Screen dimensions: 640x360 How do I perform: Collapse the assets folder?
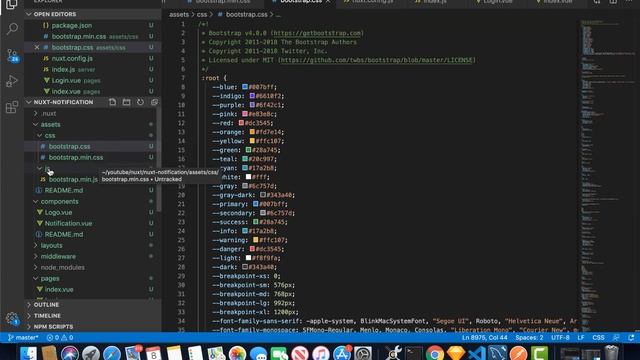[50, 124]
